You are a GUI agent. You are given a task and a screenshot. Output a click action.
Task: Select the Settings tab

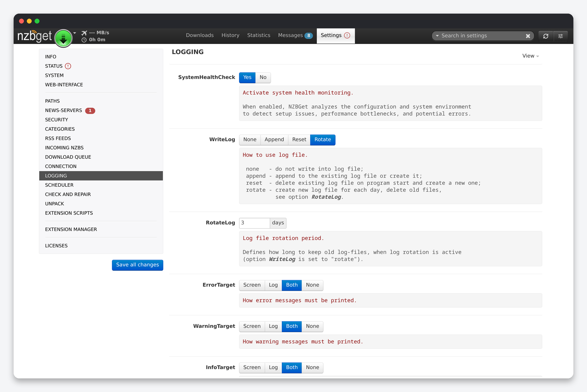pos(336,35)
